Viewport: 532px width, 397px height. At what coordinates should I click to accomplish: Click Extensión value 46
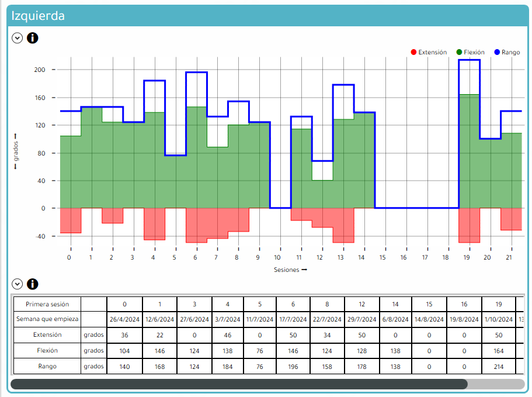227,335
